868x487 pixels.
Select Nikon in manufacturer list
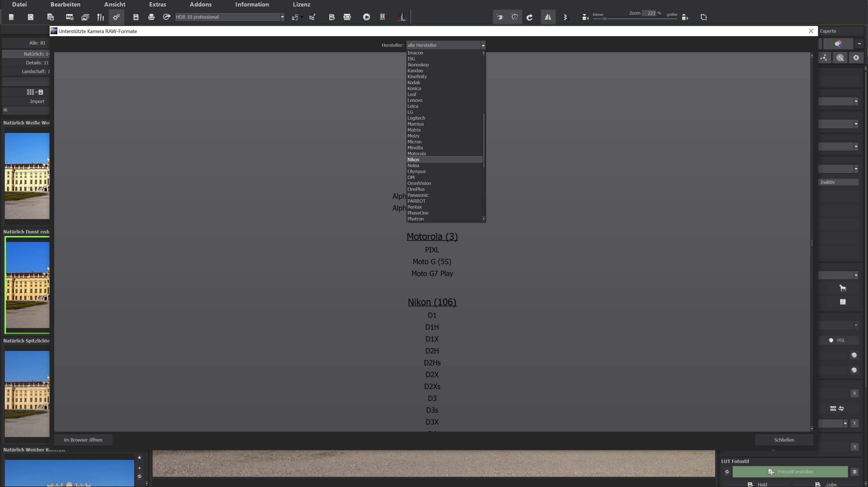tap(444, 160)
